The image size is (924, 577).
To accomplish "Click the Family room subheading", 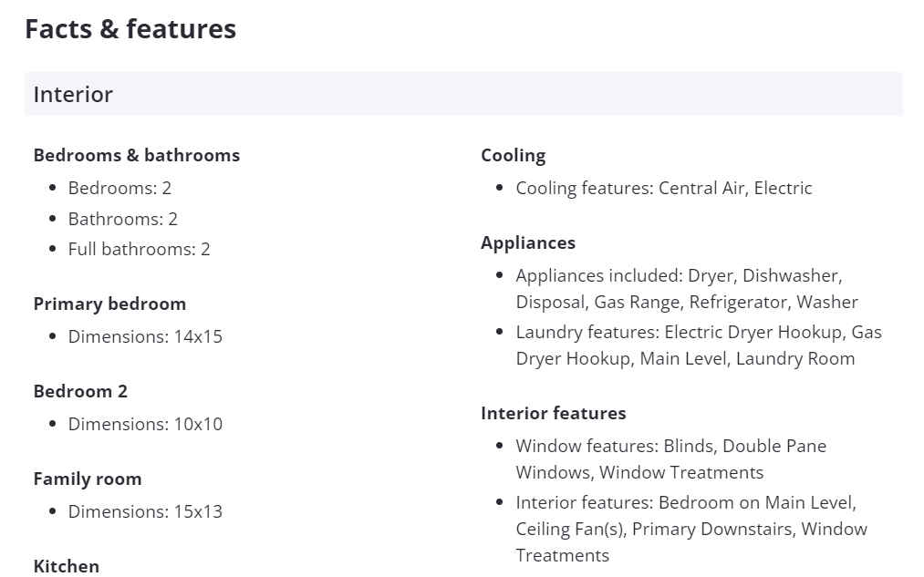I will pyautogui.click(x=88, y=479).
